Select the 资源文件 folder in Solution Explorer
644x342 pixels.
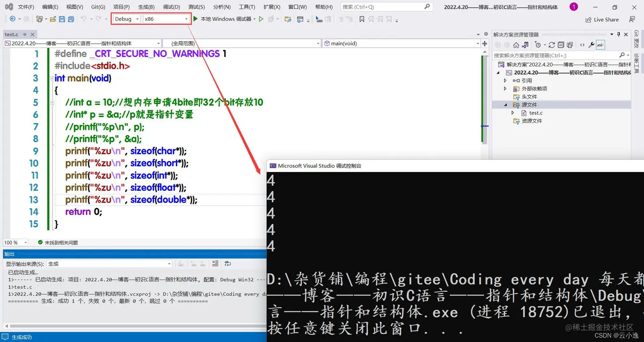[x=532, y=121]
